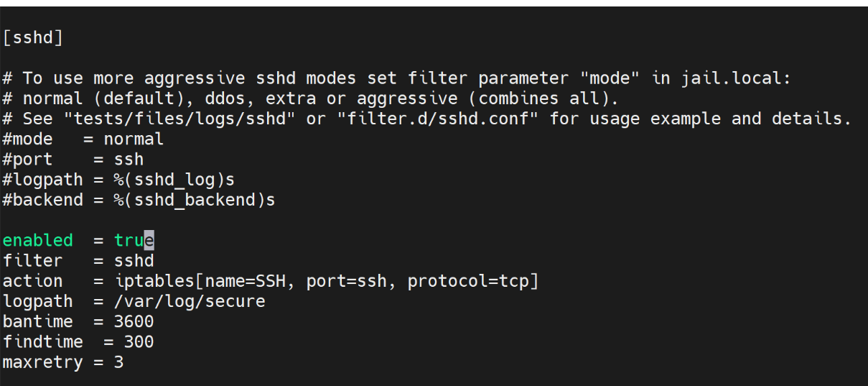Click the [sshd] section header
868x386 pixels.
[x=32, y=37]
